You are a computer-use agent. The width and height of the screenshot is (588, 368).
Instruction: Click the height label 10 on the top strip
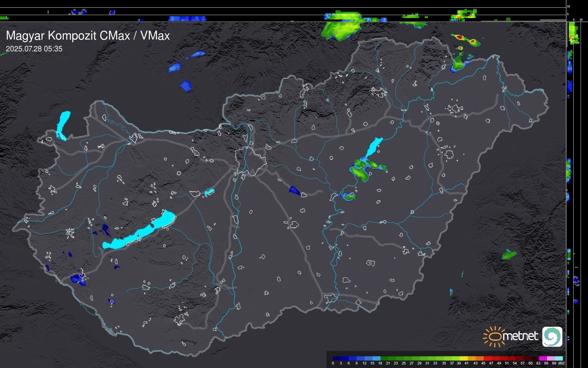click(568, 6)
